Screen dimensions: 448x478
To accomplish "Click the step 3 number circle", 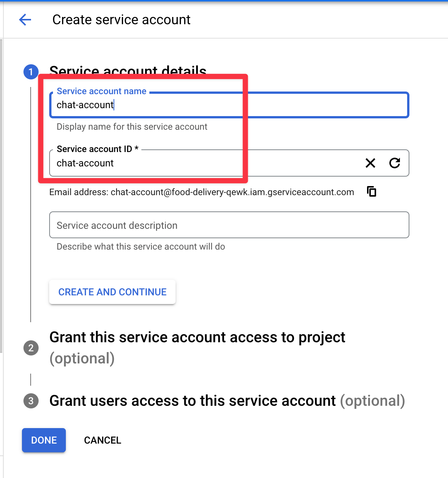I will 31,401.
